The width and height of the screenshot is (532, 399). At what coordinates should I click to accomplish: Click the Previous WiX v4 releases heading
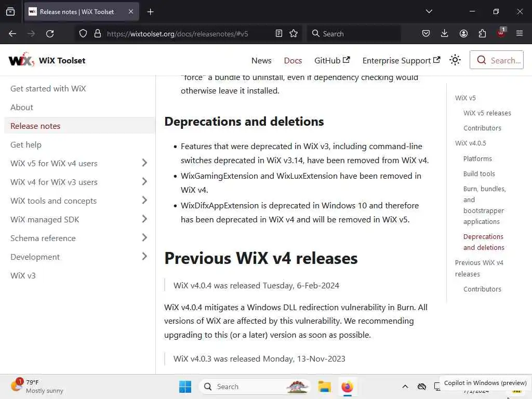(x=261, y=258)
